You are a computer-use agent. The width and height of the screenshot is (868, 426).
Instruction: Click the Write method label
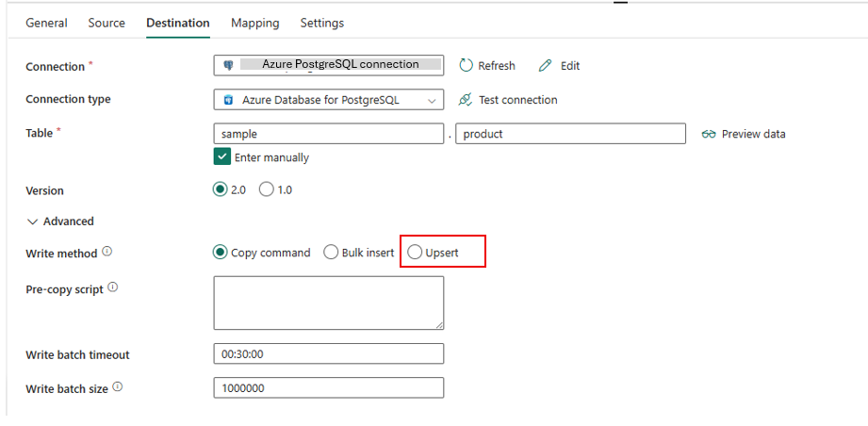[x=61, y=254]
